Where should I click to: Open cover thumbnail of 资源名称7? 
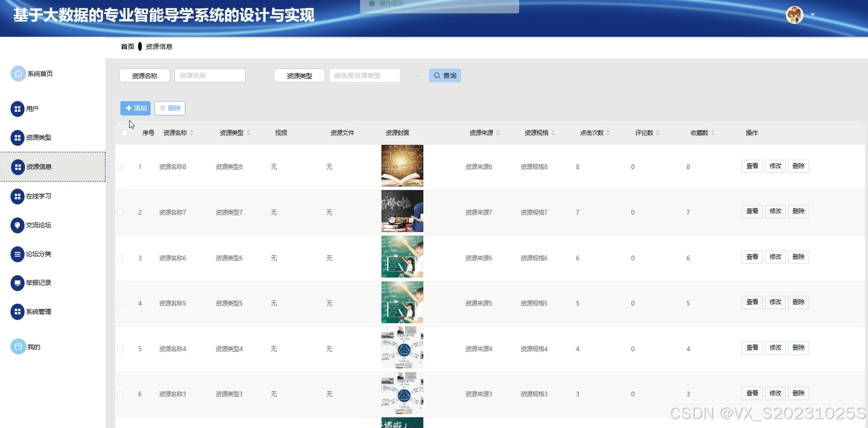[402, 211]
